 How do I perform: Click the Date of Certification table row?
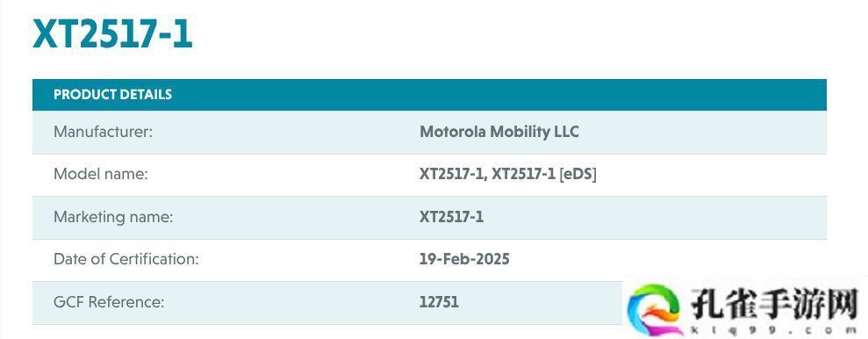coord(429,260)
